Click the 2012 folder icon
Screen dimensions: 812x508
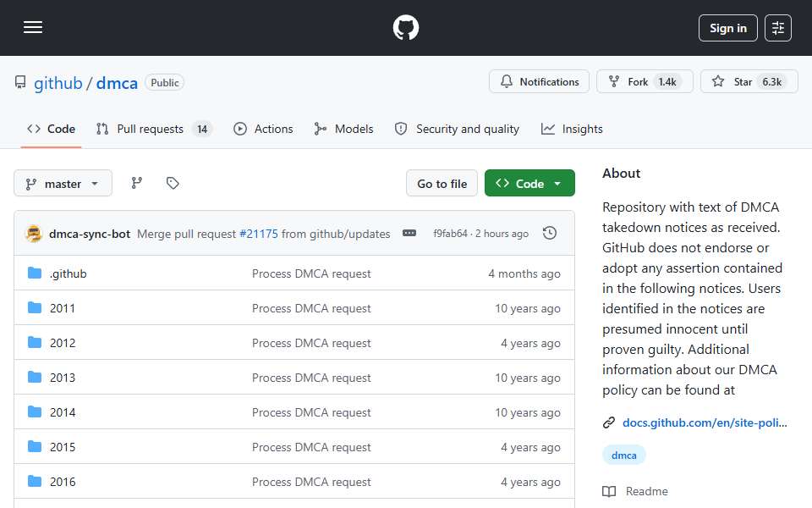coord(34,343)
